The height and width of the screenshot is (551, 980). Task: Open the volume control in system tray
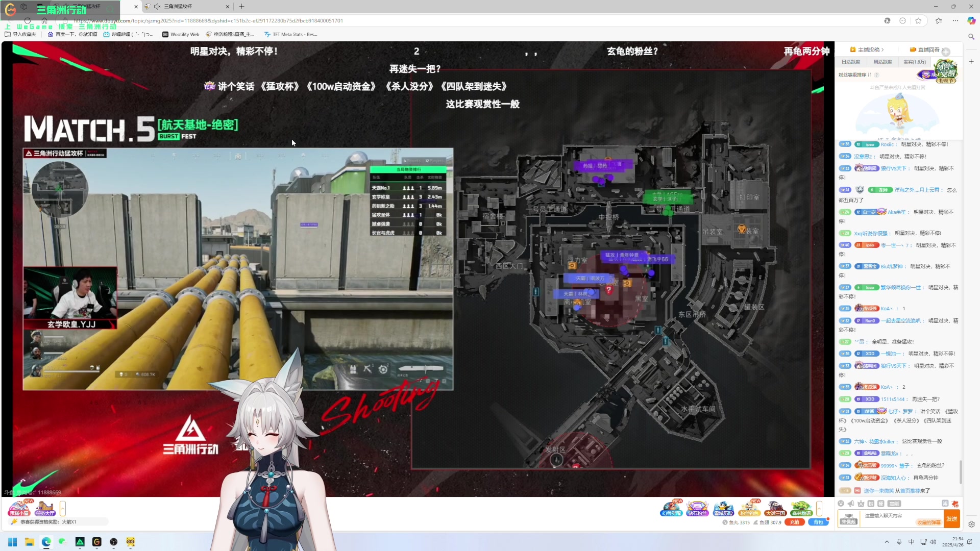point(934,542)
